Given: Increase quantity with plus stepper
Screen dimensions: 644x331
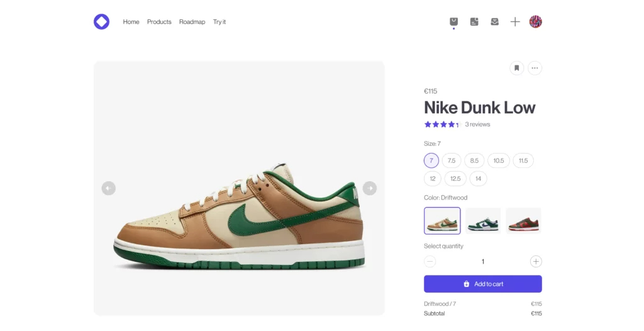Looking at the screenshot, I should 536,262.
